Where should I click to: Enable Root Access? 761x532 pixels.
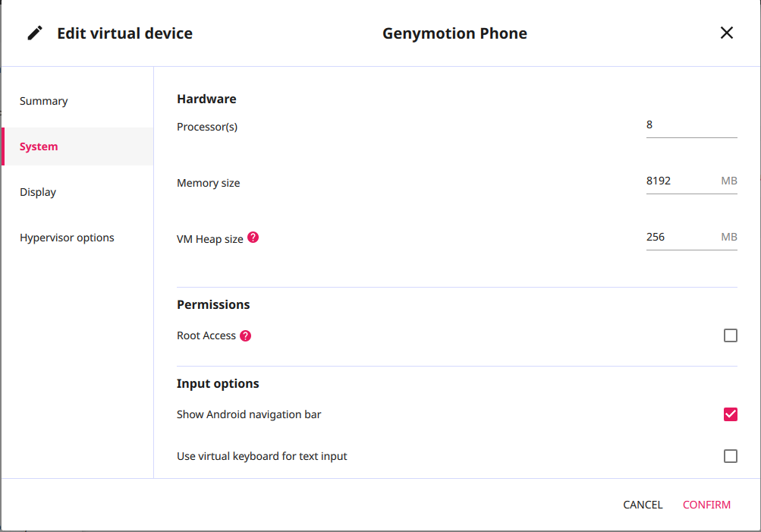click(x=731, y=335)
